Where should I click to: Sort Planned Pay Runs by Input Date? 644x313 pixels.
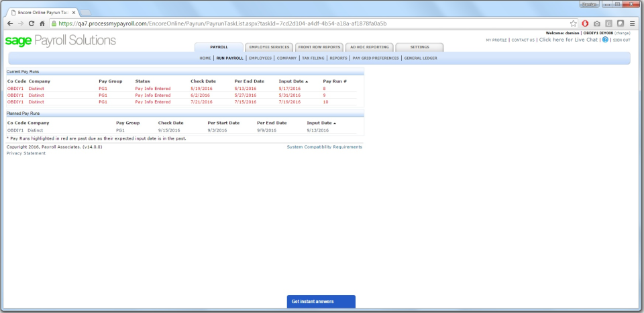321,124
